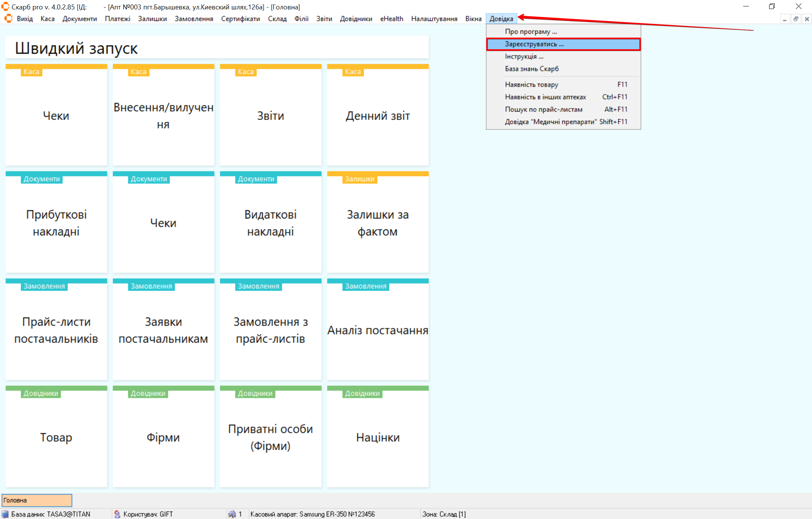Viewport: 812px width, 519px height.
Task: Open Аналіз постачання tile
Action: [378, 330]
